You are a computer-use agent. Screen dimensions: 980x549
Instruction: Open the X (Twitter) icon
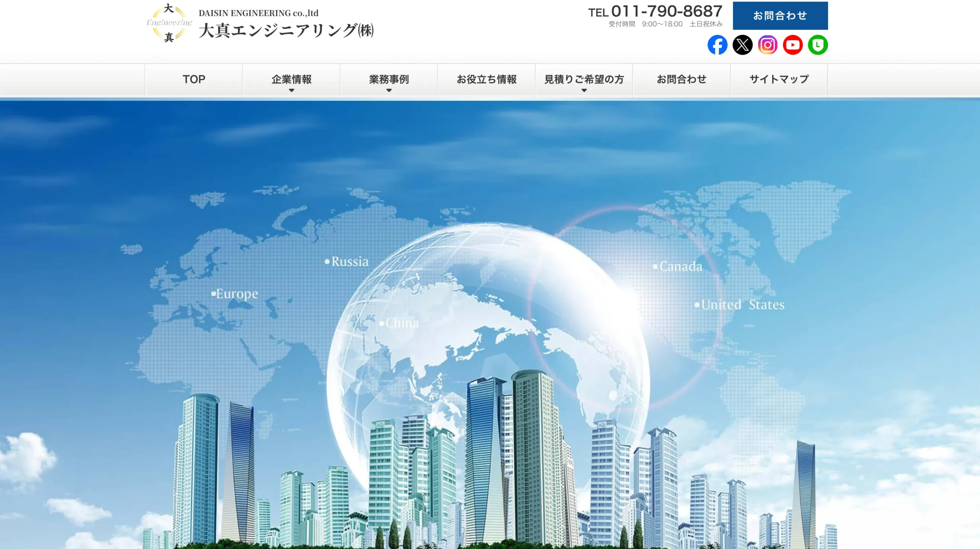coord(742,45)
